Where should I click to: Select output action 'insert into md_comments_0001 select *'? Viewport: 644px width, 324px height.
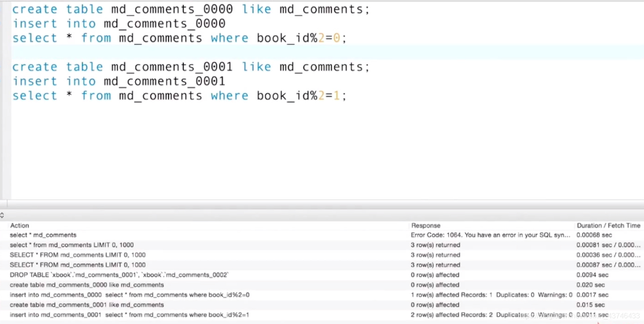tap(130, 315)
